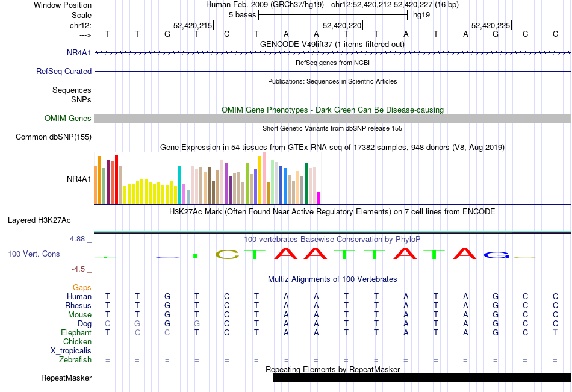Click the 52,420,225 position marker
Viewport: 572px width, 392px height.
tap(491, 25)
